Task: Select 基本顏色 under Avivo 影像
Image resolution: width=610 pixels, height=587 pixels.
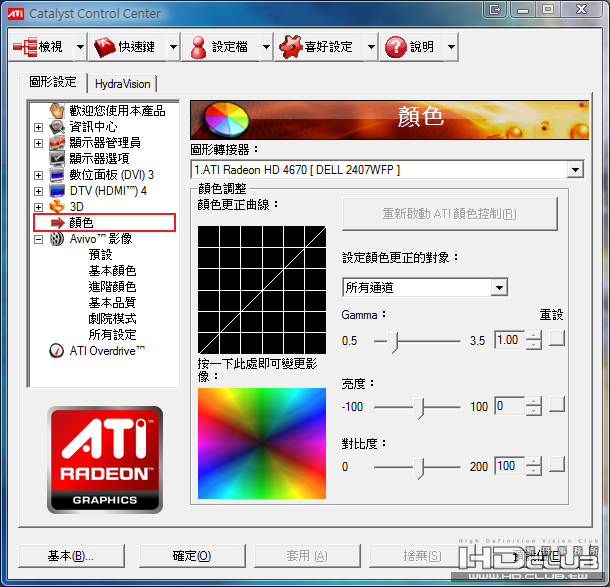Action: pos(112,271)
